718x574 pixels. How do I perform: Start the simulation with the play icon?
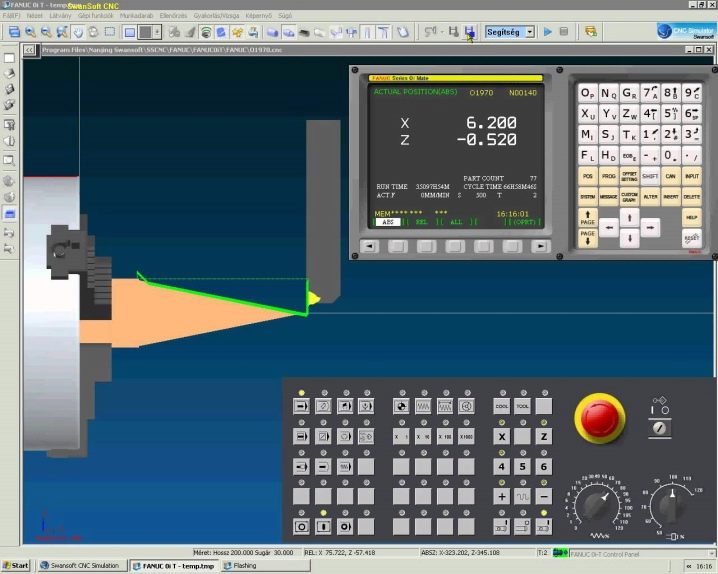click(x=548, y=32)
